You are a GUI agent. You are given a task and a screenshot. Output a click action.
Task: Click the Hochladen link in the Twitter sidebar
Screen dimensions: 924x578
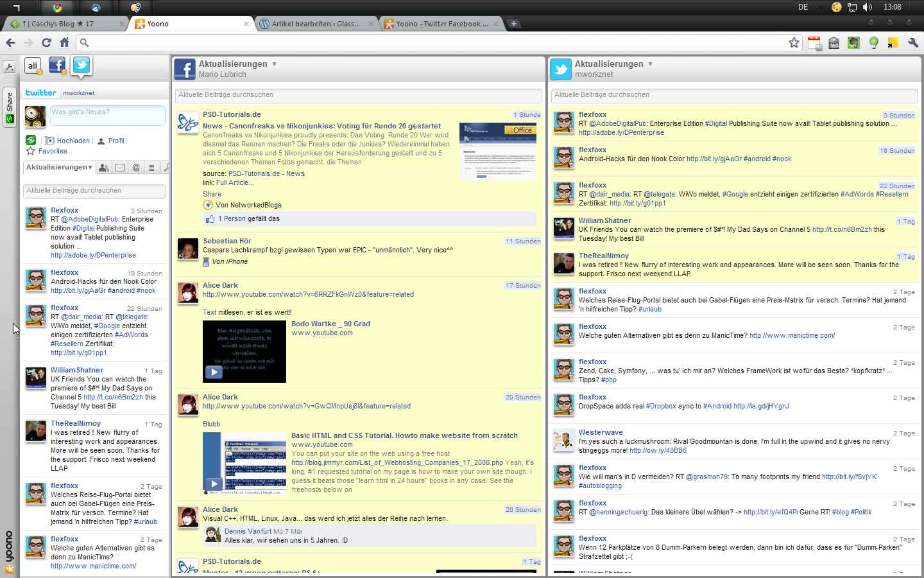73,141
